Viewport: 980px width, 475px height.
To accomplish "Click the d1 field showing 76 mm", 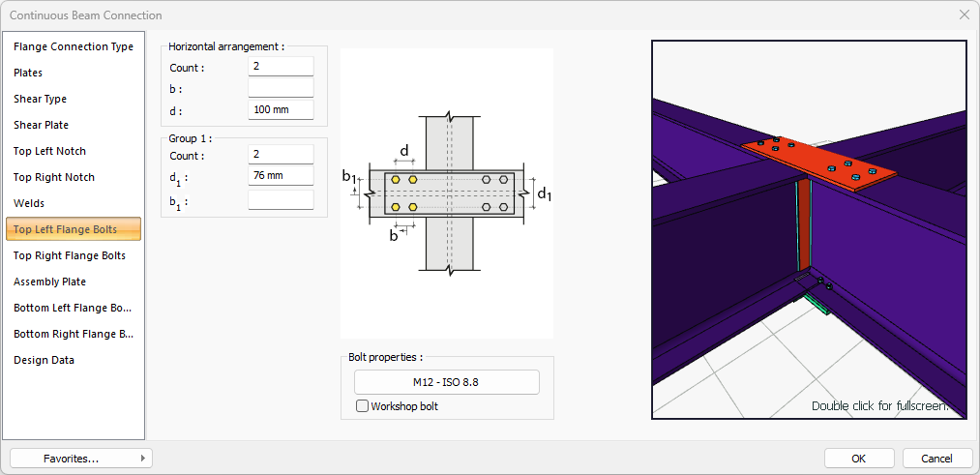I will click(281, 176).
